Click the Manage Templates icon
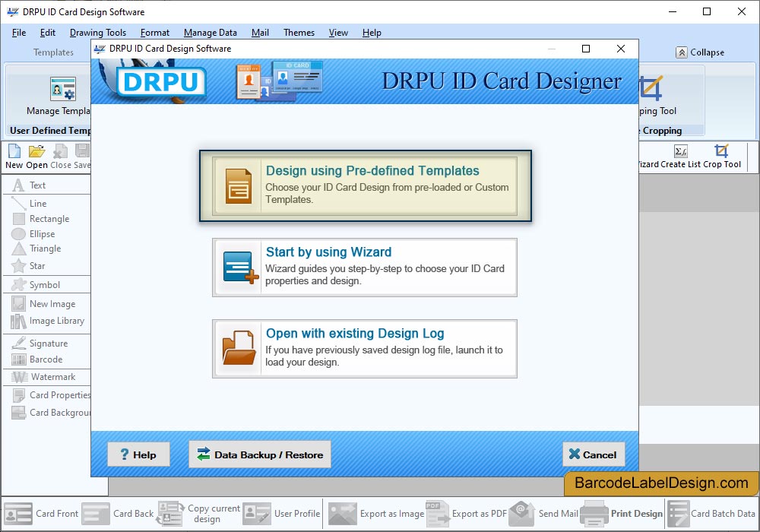 pyautogui.click(x=63, y=89)
